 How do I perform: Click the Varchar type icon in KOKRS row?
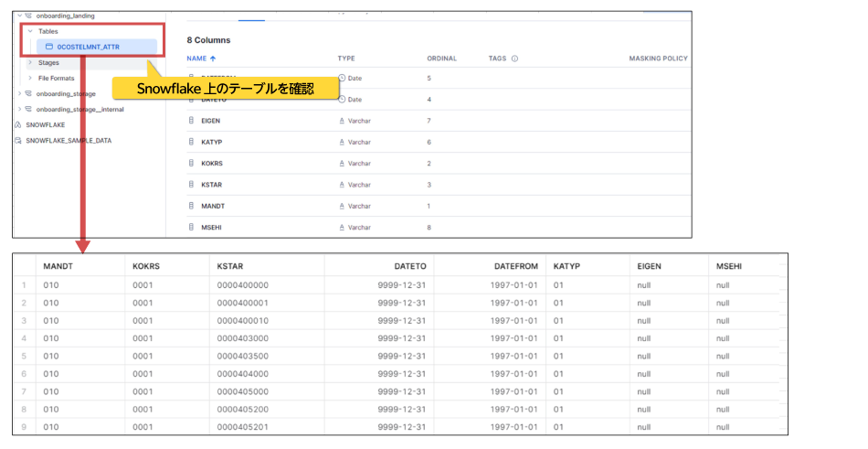(x=342, y=164)
